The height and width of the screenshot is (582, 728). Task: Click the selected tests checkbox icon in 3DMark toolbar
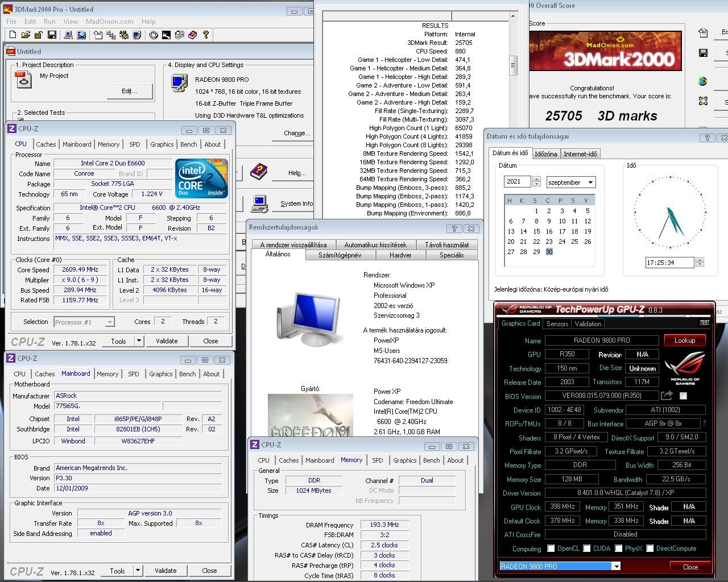pos(111,35)
